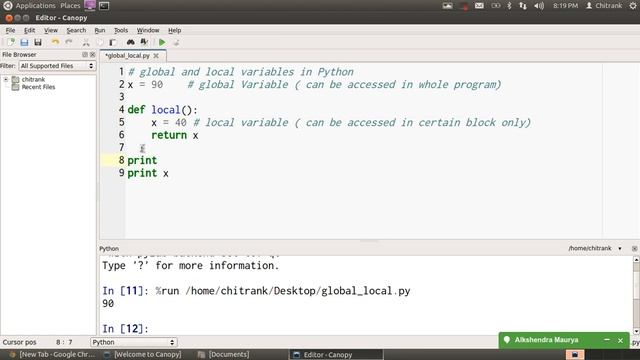Select the chitrank folder entry
The height and width of the screenshot is (360, 640).
pos(33,79)
